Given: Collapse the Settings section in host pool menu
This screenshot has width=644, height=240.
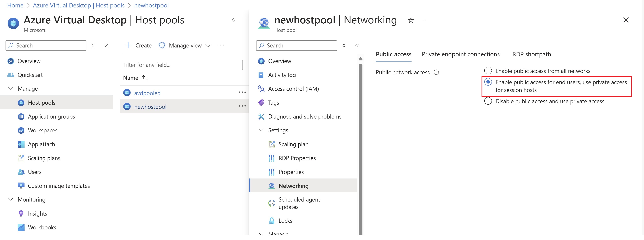Looking at the screenshot, I should click(x=261, y=130).
